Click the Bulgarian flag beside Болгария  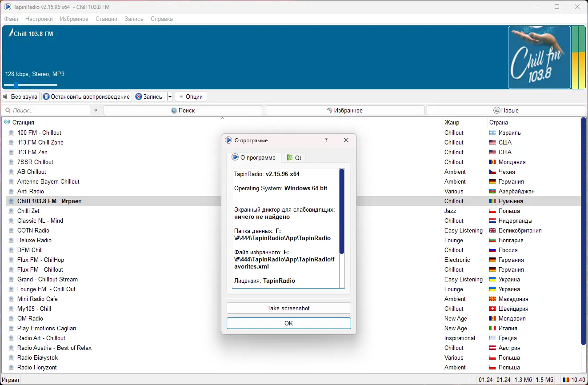[492, 240]
